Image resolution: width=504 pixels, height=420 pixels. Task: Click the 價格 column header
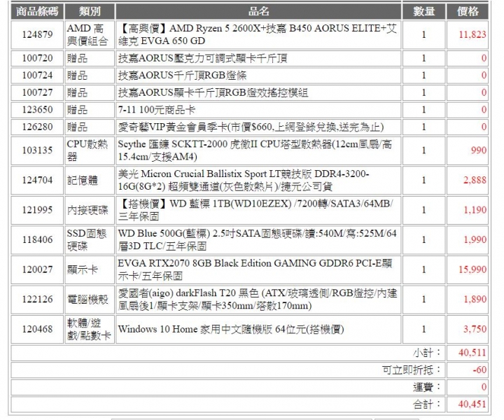click(468, 12)
